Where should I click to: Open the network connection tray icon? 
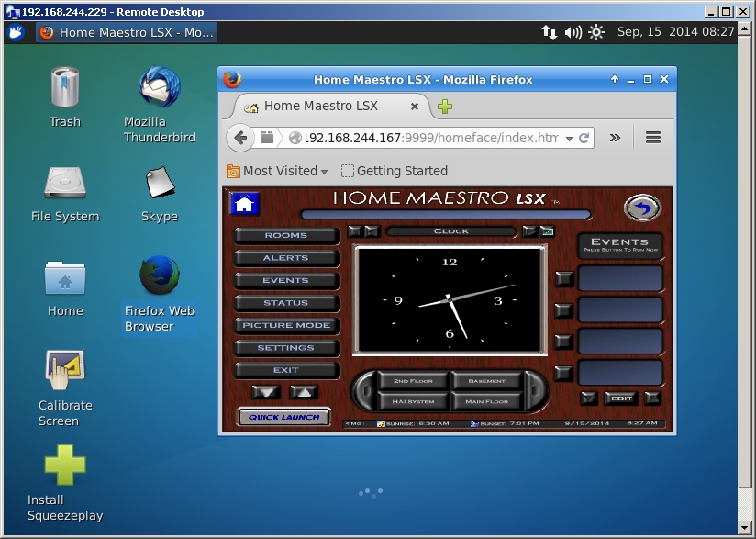point(550,32)
